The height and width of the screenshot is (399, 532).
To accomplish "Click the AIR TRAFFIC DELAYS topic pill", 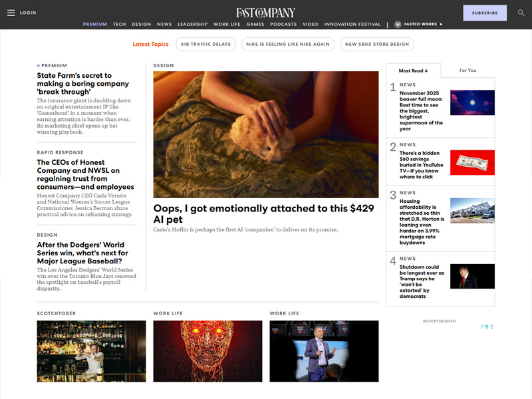I will coord(204,45).
